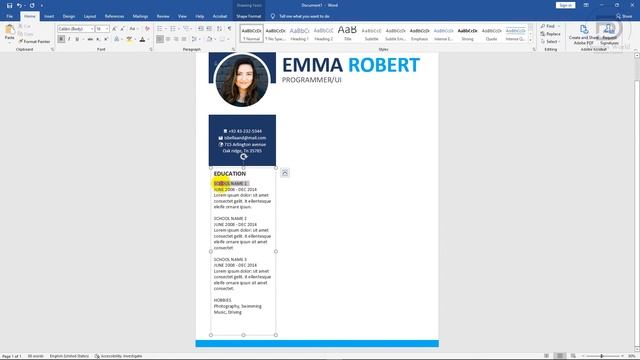This screenshot has width=640, height=360.
Task: Open the font name dropdown
Action: pos(92,29)
